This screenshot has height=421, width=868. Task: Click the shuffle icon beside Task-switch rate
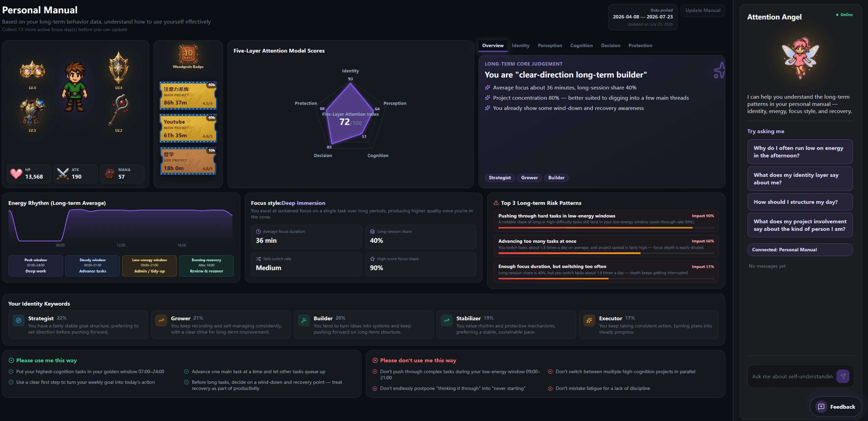click(258, 259)
